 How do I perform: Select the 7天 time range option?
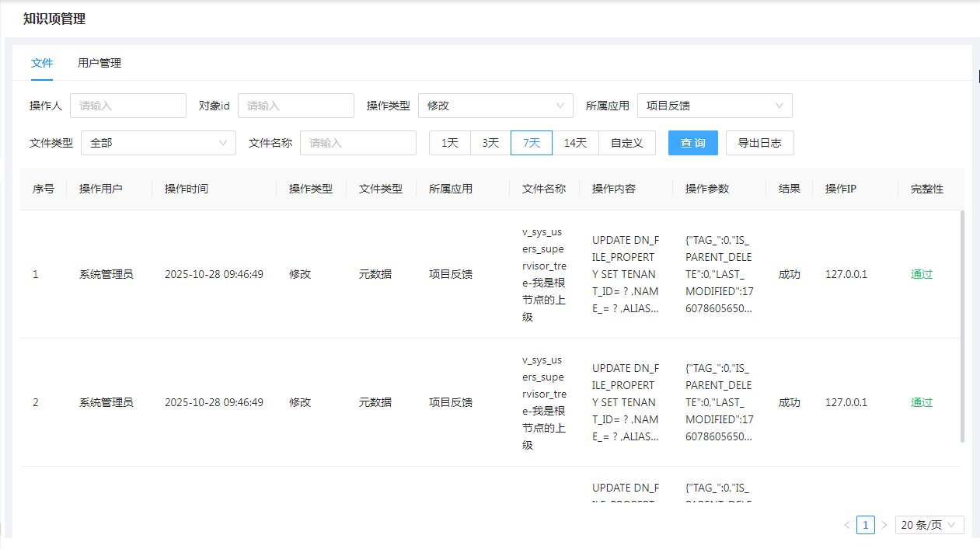point(532,143)
